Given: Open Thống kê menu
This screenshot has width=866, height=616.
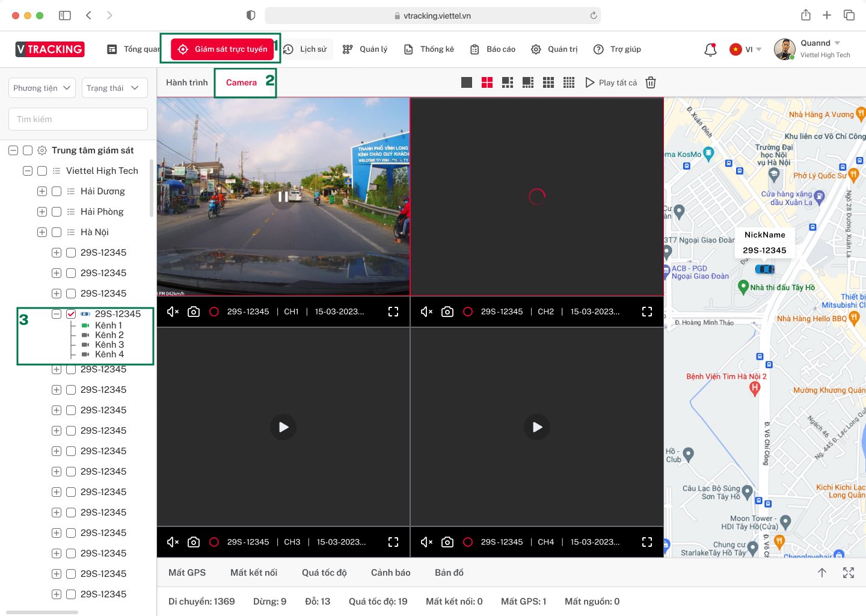Looking at the screenshot, I should pos(429,49).
